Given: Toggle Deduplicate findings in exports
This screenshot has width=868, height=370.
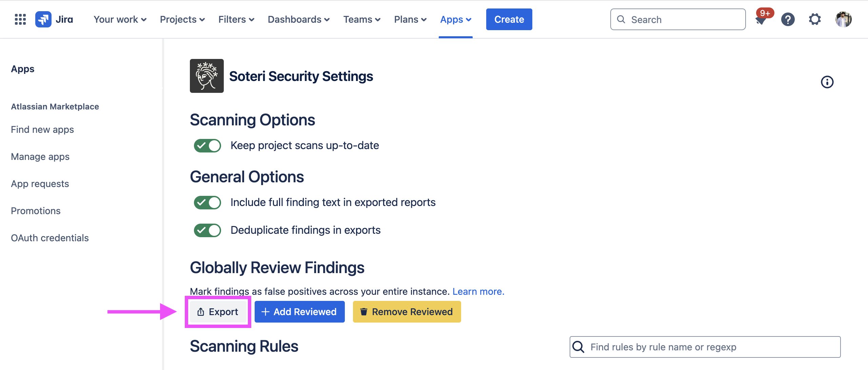Looking at the screenshot, I should (208, 230).
